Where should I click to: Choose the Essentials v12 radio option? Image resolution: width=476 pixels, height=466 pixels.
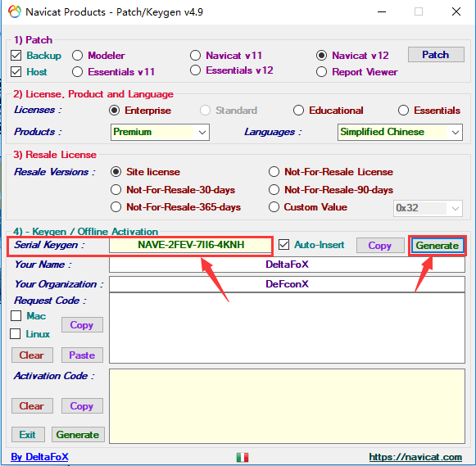[195, 70]
